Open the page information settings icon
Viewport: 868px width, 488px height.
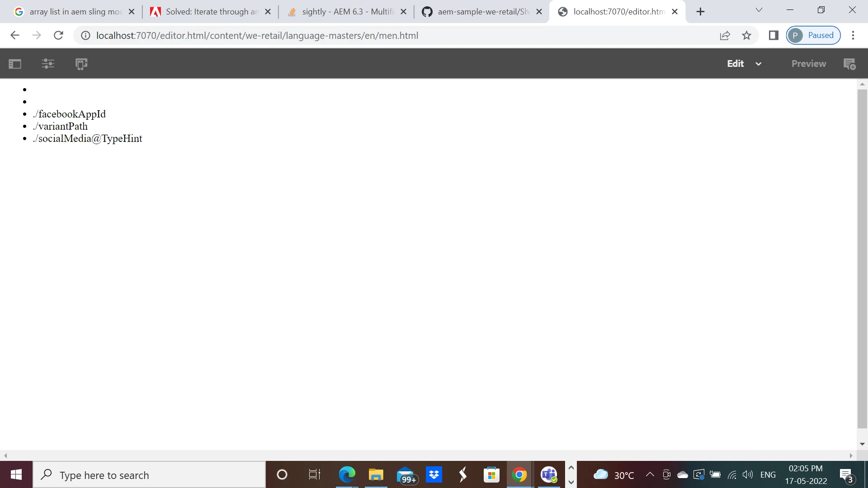coord(48,64)
